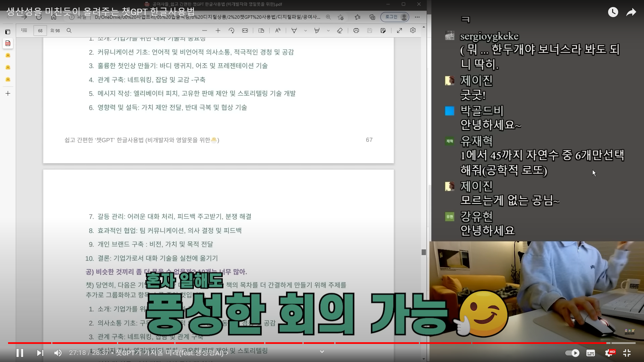Click chat username 강유현
Screen dimensions: 644x362
tap(476, 216)
